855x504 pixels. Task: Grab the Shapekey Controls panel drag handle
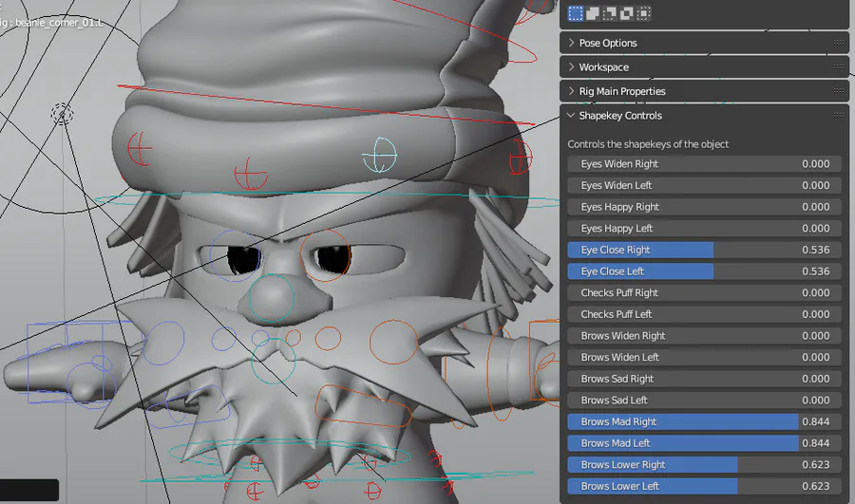(839, 115)
